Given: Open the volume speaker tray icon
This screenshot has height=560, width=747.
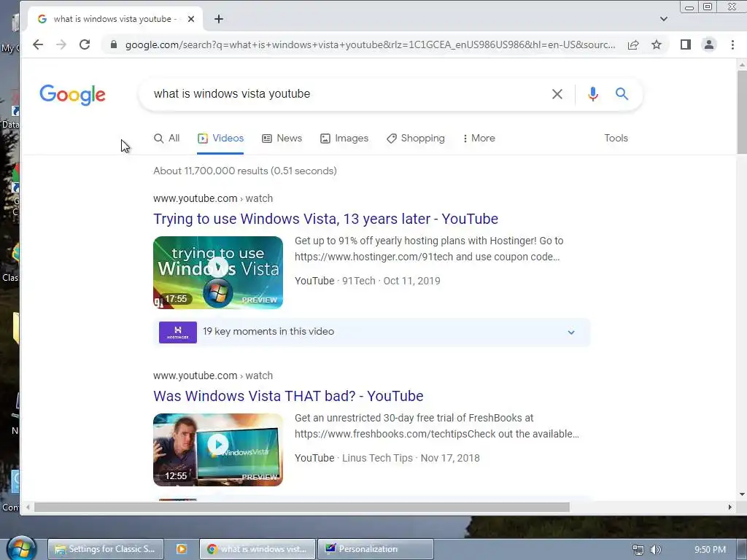Looking at the screenshot, I should click(656, 550).
